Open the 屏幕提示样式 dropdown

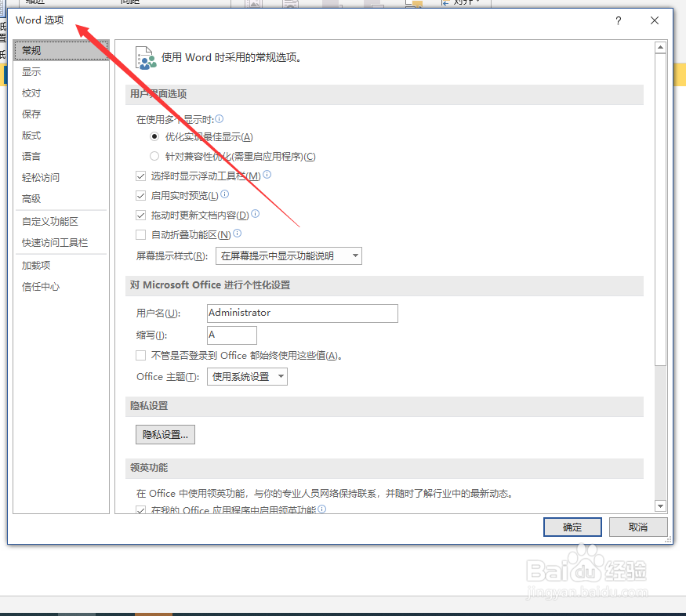[289, 255]
